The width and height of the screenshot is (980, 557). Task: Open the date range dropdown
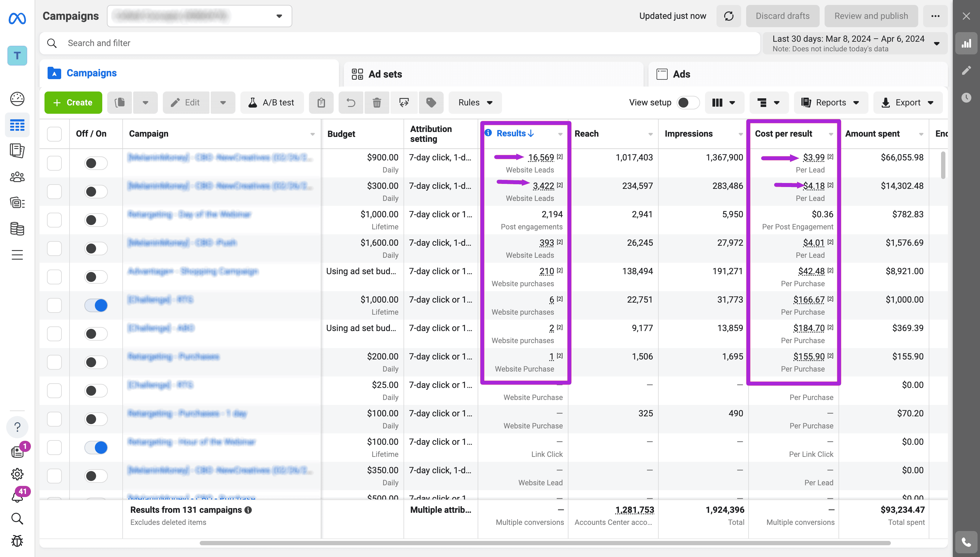pos(855,43)
